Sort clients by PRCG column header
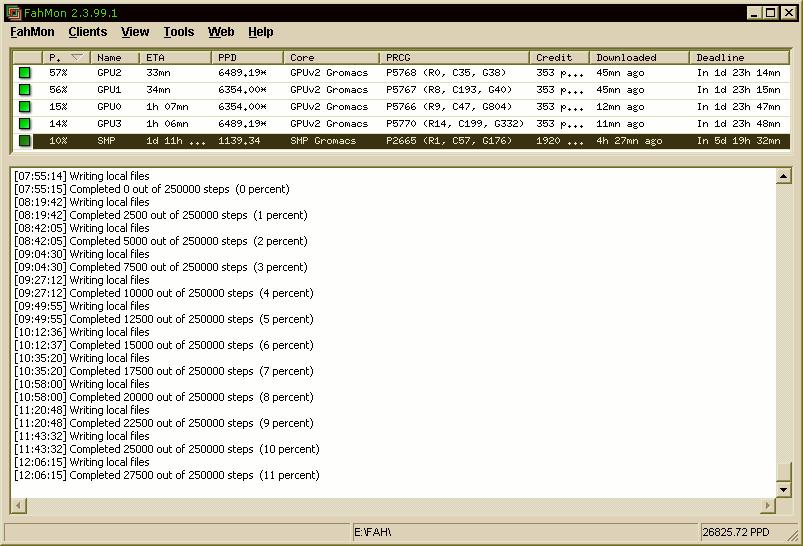This screenshot has width=803, height=546. (x=454, y=57)
